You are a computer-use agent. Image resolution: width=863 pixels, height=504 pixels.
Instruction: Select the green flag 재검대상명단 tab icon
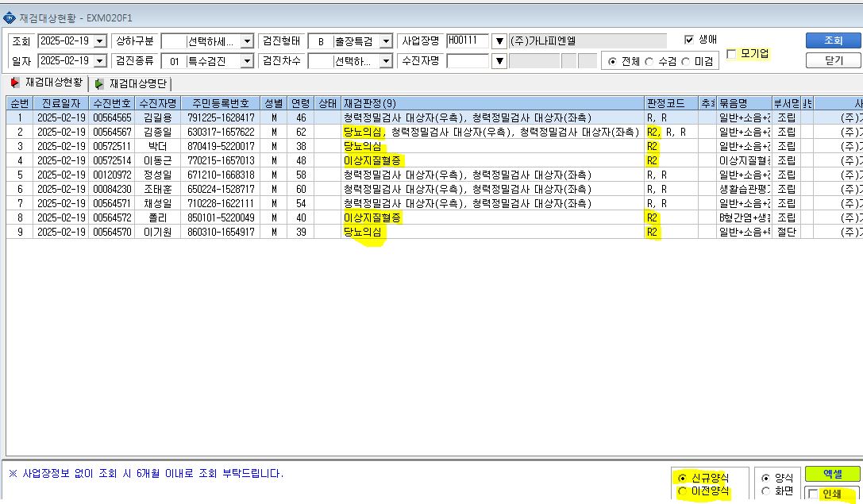tap(99, 83)
